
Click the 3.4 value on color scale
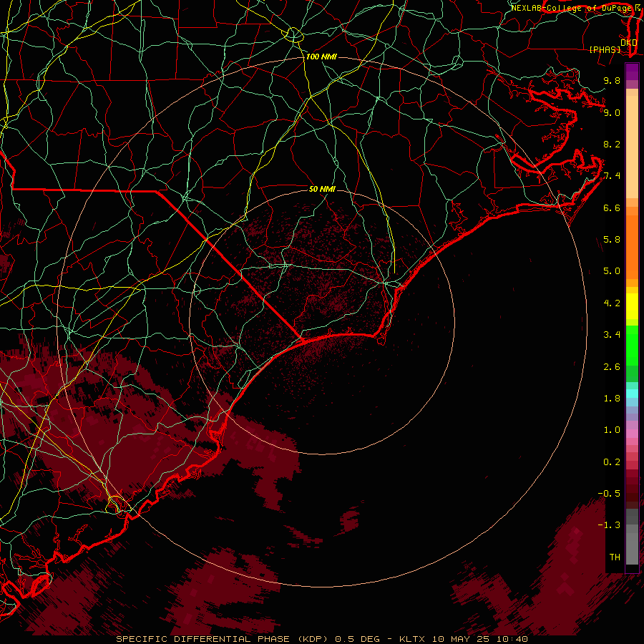point(612,335)
